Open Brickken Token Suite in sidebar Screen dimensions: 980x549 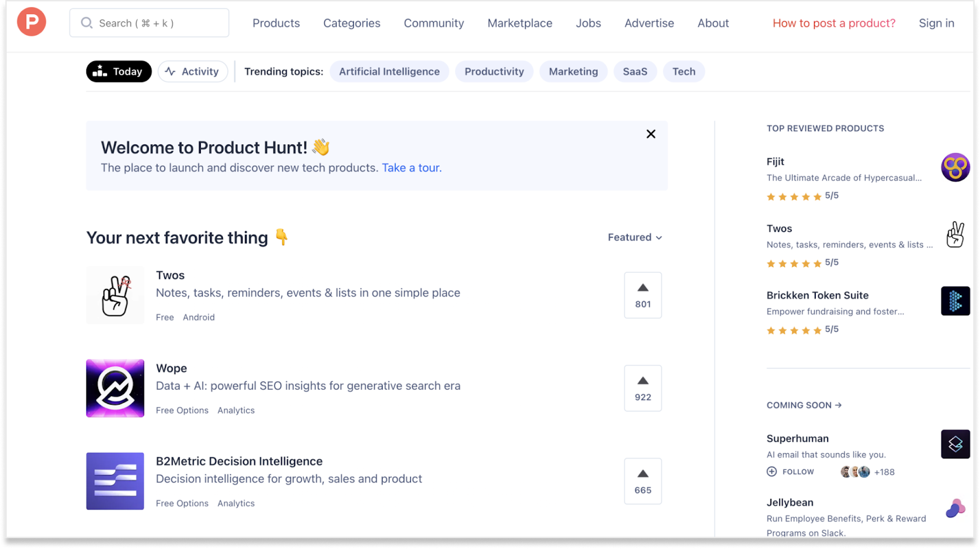pyautogui.click(x=817, y=295)
